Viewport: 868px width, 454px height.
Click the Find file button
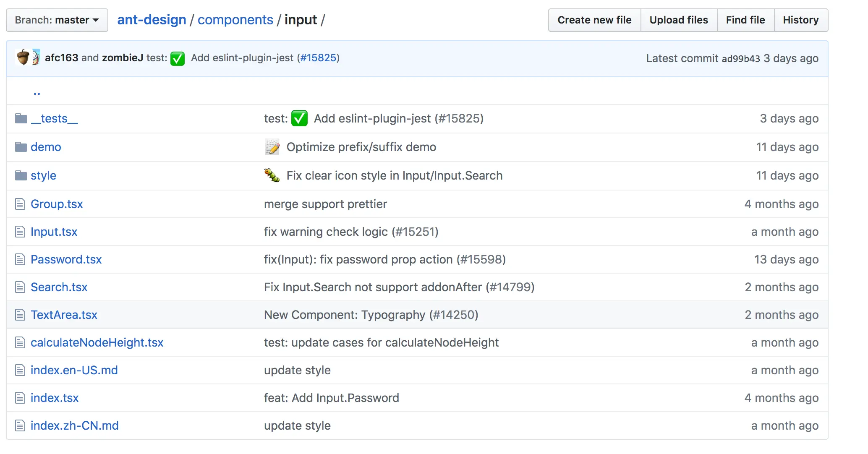[x=745, y=20]
